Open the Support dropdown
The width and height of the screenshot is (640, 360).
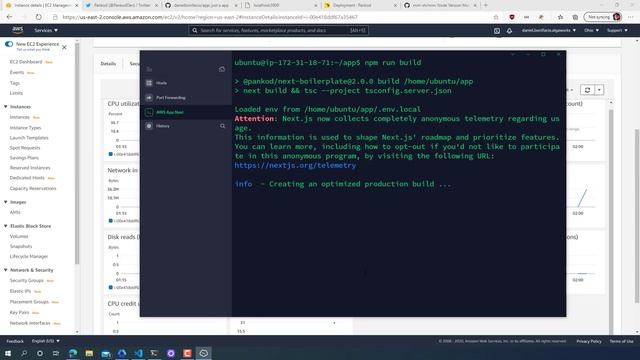(617, 30)
